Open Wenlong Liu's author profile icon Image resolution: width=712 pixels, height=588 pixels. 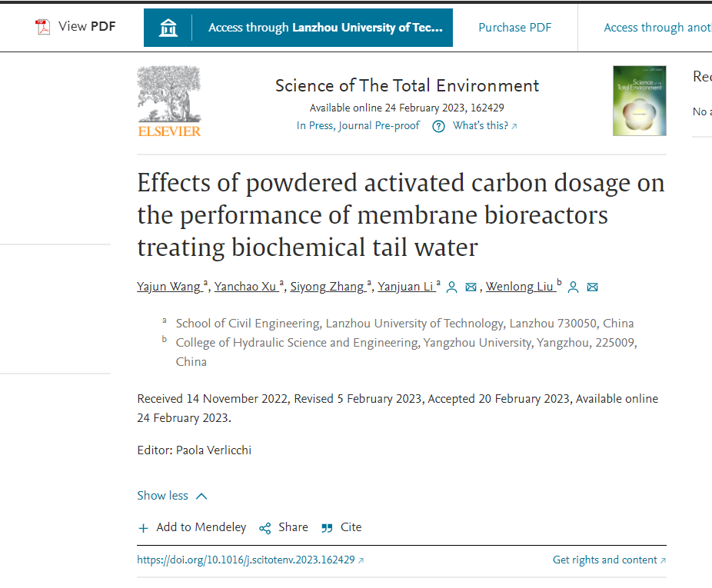pos(573,287)
